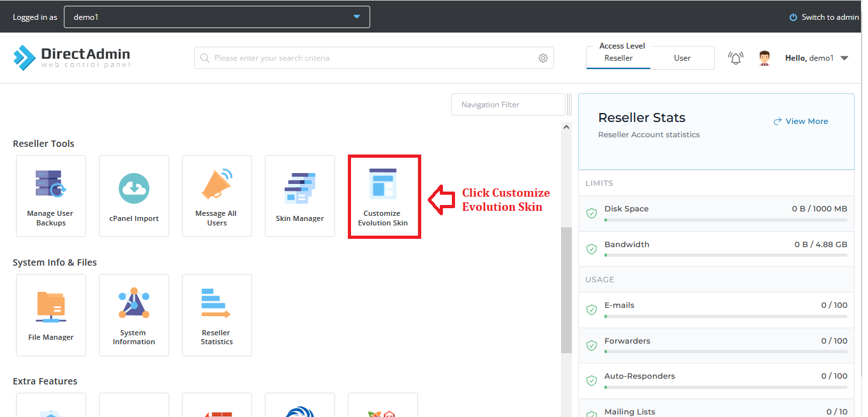Click Auto-Responders status shield icon
This screenshot has width=868, height=417.
pyautogui.click(x=592, y=381)
